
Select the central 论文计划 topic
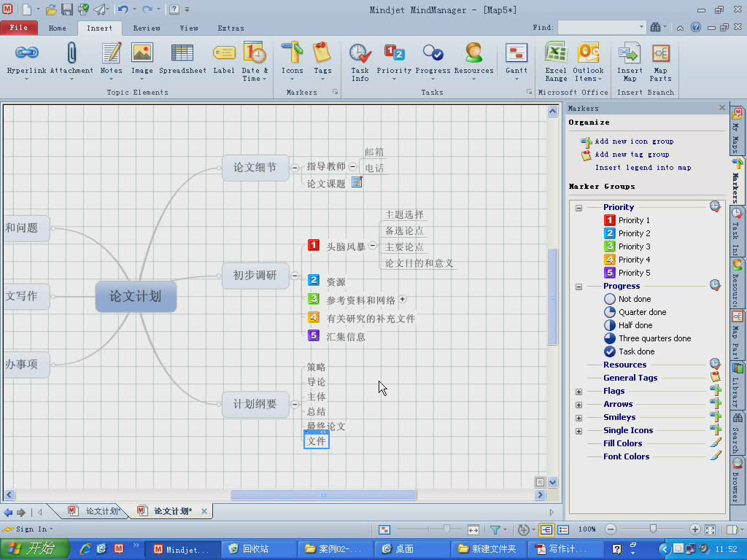pyautogui.click(x=136, y=296)
